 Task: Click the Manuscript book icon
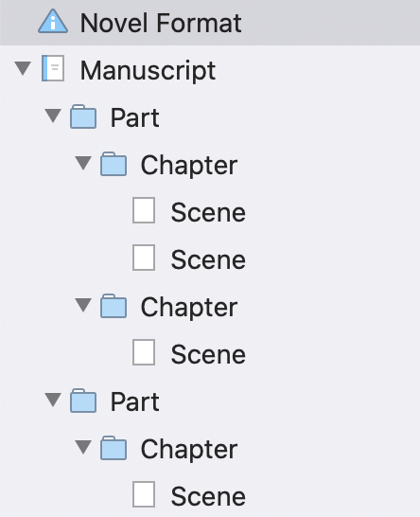(x=53, y=68)
